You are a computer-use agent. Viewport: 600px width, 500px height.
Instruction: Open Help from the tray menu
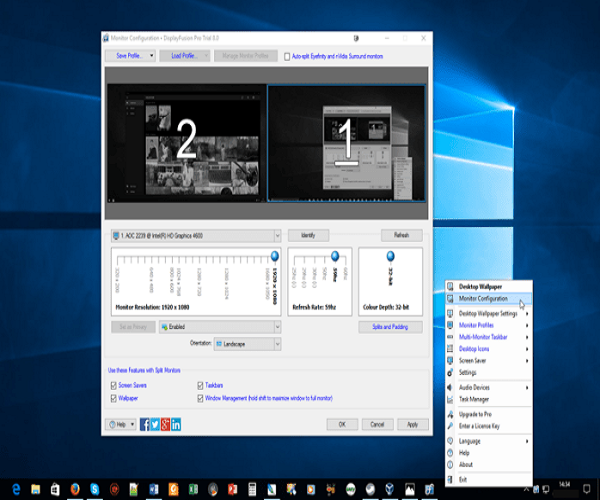(464, 453)
